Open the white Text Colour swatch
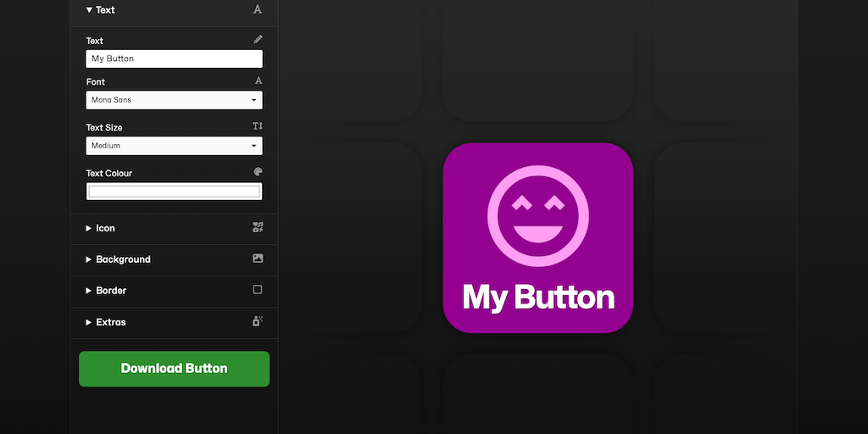 click(x=175, y=192)
